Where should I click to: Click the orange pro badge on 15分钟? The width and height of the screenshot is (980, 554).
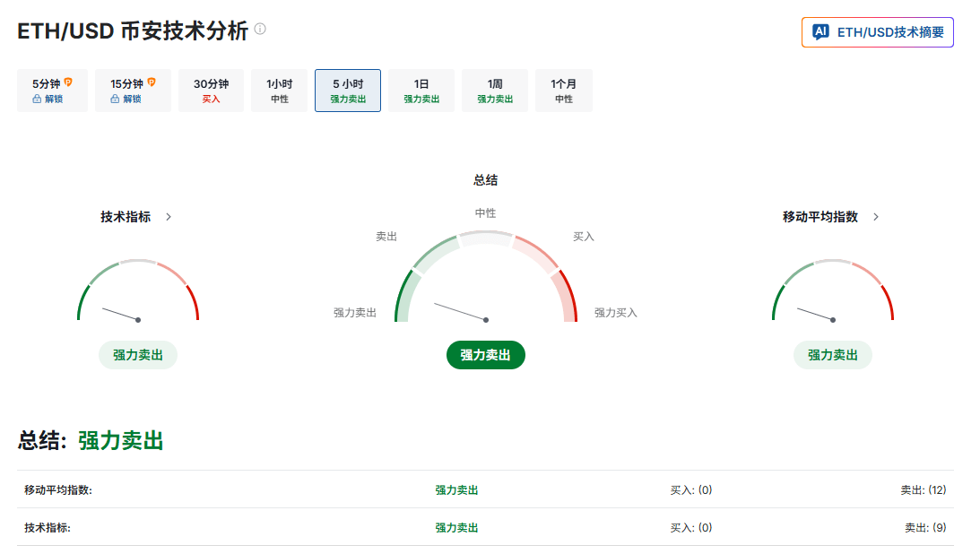[152, 82]
